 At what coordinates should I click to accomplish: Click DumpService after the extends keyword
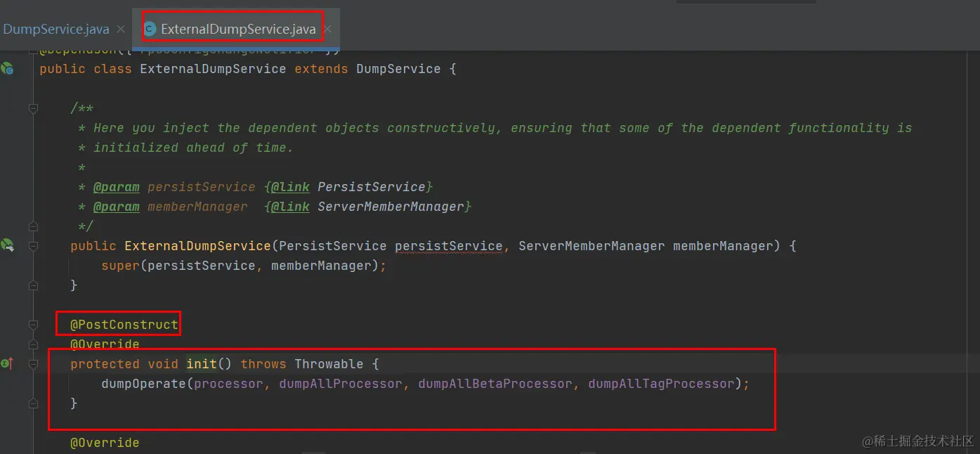point(398,69)
